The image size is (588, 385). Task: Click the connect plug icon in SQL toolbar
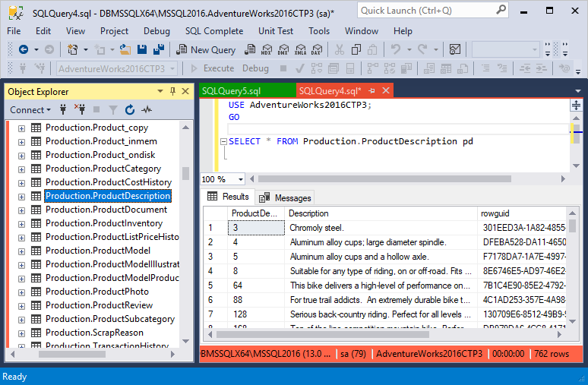23,68
